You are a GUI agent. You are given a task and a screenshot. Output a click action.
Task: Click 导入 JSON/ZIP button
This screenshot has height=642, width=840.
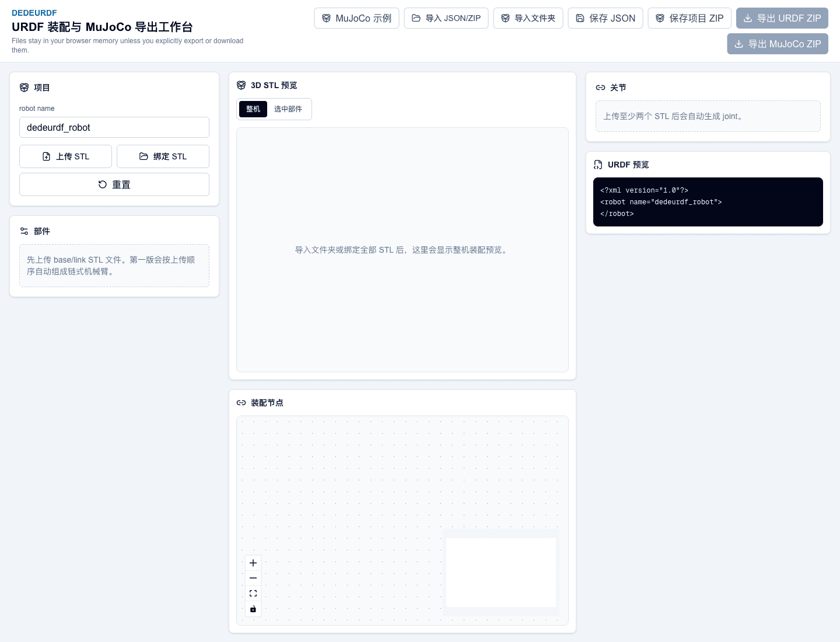[x=446, y=18]
